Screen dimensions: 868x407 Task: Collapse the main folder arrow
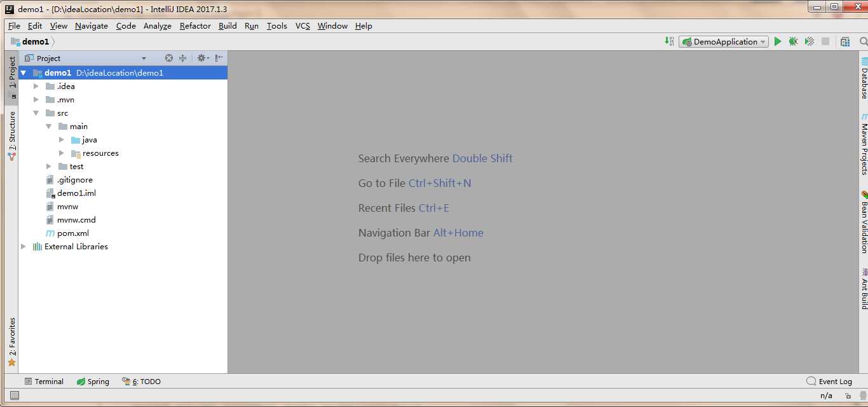tap(49, 127)
